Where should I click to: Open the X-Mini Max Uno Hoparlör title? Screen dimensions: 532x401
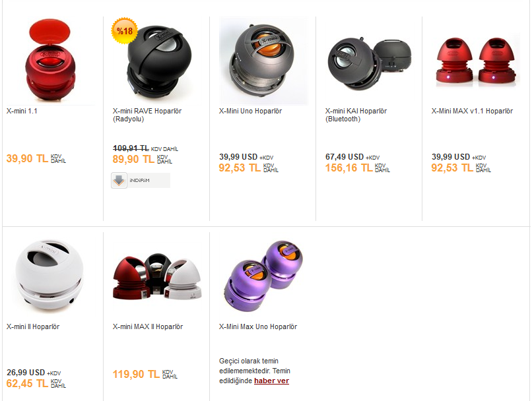258,326
